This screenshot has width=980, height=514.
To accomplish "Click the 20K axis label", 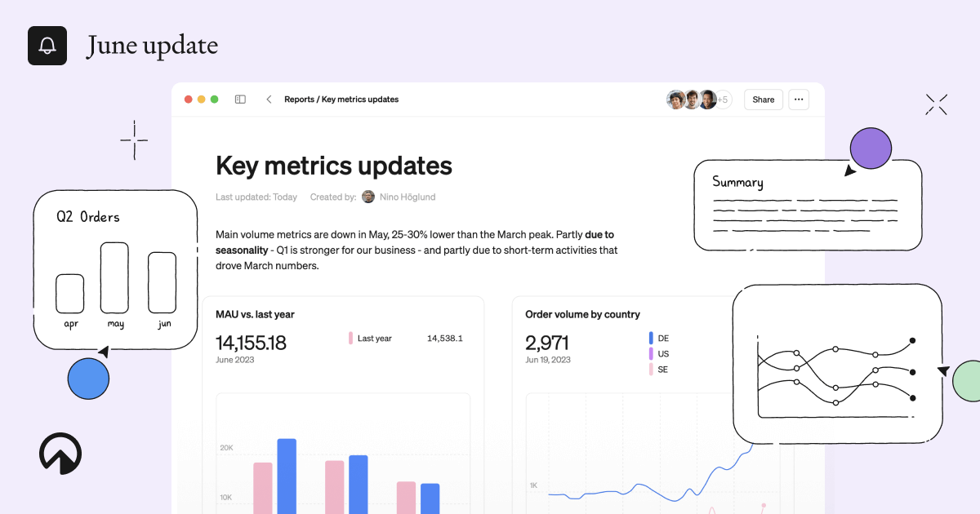I will tap(226, 448).
